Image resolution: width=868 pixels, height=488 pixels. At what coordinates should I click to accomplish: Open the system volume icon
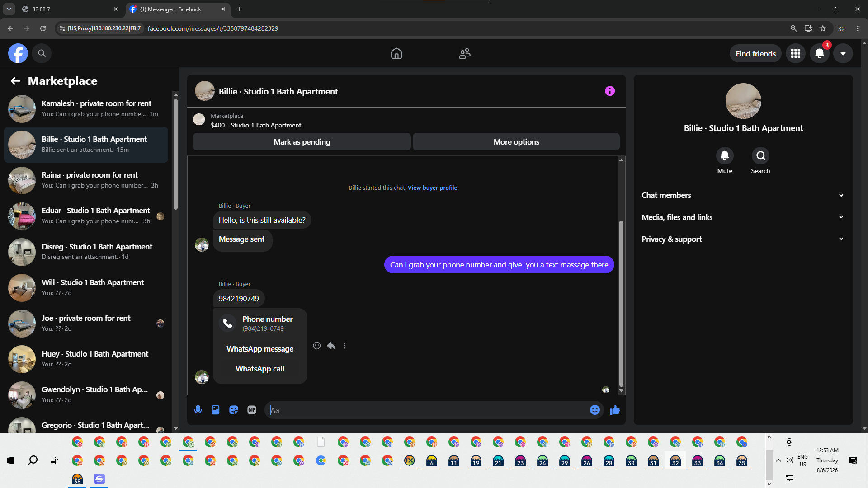[x=789, y=460]
